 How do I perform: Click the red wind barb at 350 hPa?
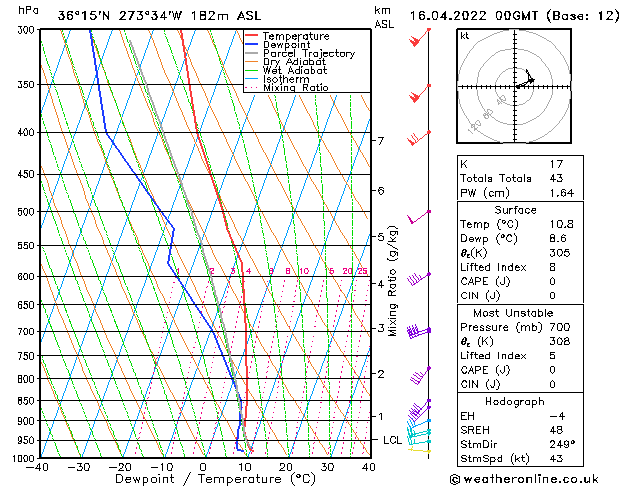tap(420, 93)
